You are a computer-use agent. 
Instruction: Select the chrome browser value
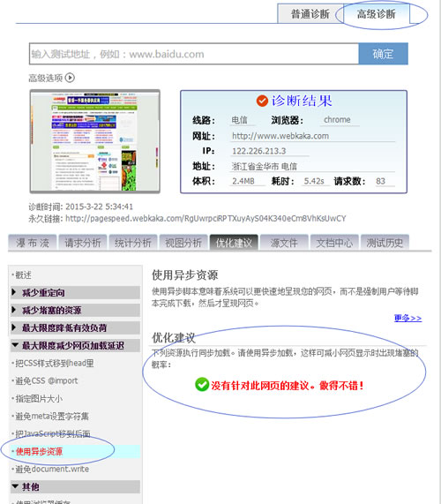(337, 119)
